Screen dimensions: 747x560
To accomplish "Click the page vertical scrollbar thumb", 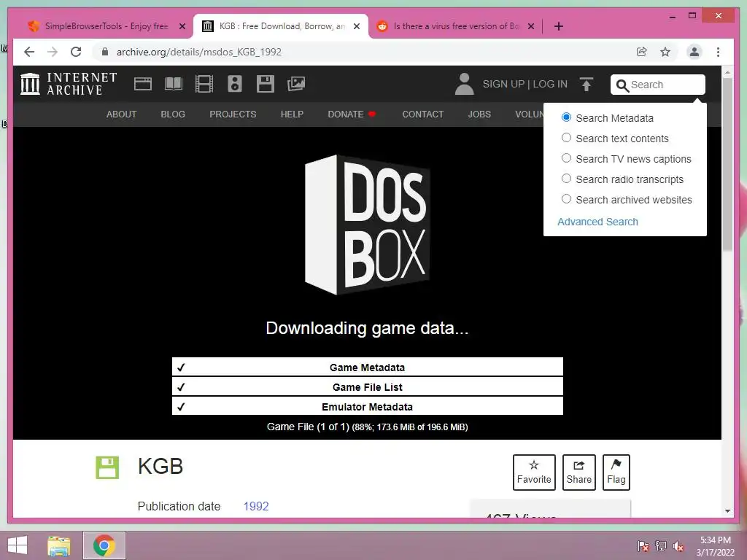I will pos(727,164).
